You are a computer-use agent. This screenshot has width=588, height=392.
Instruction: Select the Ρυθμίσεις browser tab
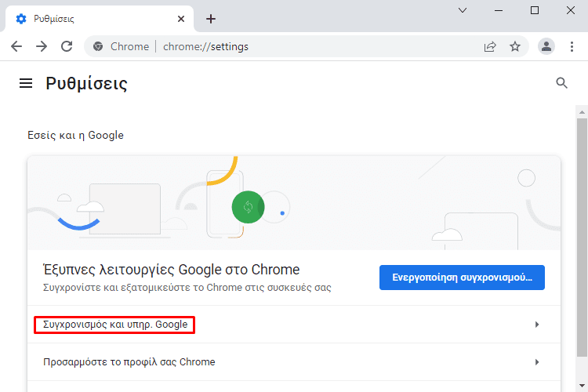click(100, 19)
